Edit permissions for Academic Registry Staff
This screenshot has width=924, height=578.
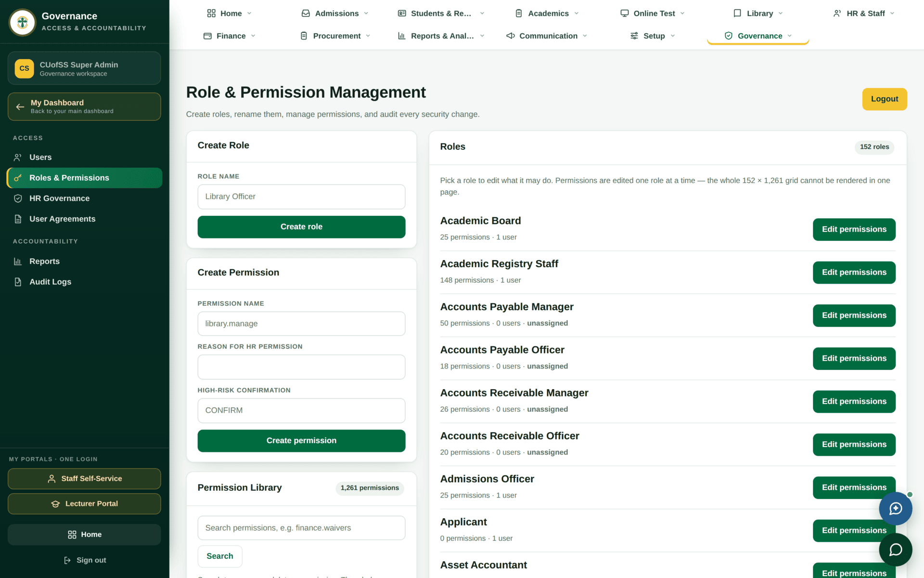854,273
